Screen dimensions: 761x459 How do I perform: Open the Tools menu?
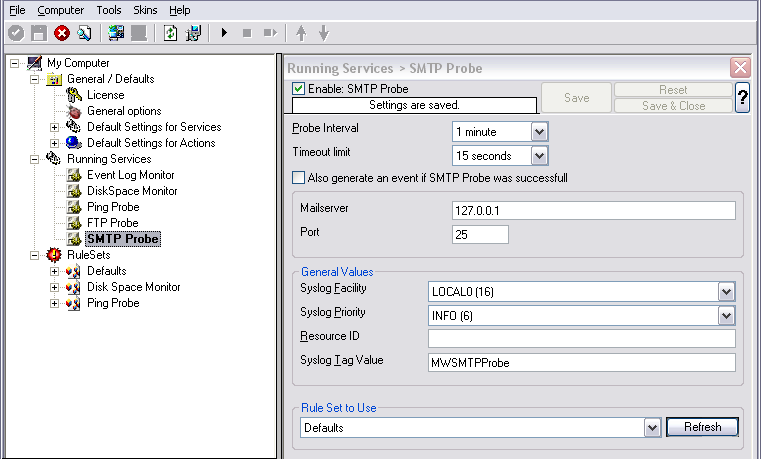point(109,10)
